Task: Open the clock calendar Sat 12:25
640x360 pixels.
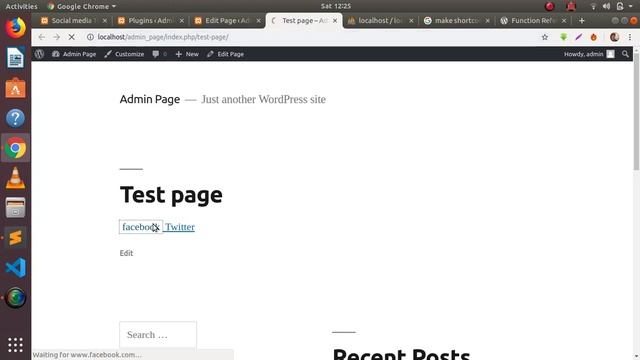Action: coord(336,6)
